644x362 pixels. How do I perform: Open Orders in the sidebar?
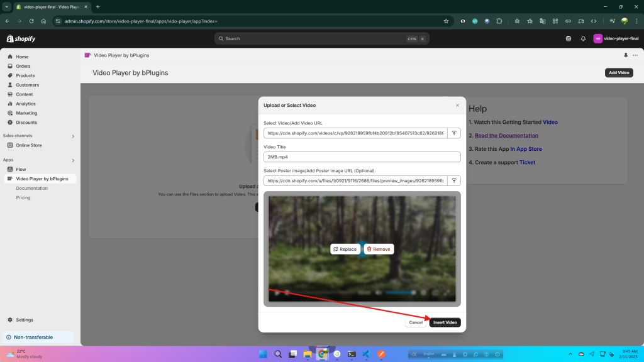pyautogui.click(x=23, y=66)
